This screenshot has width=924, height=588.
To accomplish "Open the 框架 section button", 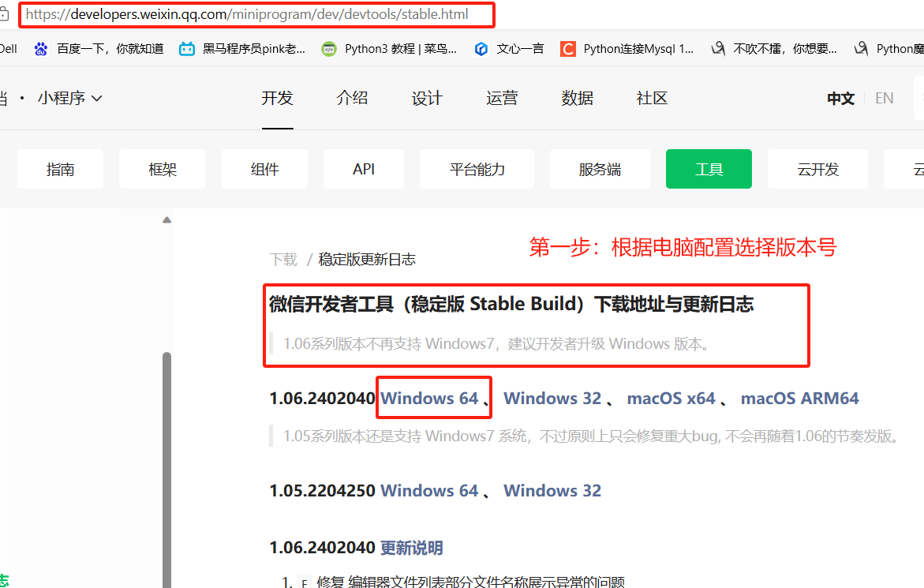I will [x=163, y=169].
